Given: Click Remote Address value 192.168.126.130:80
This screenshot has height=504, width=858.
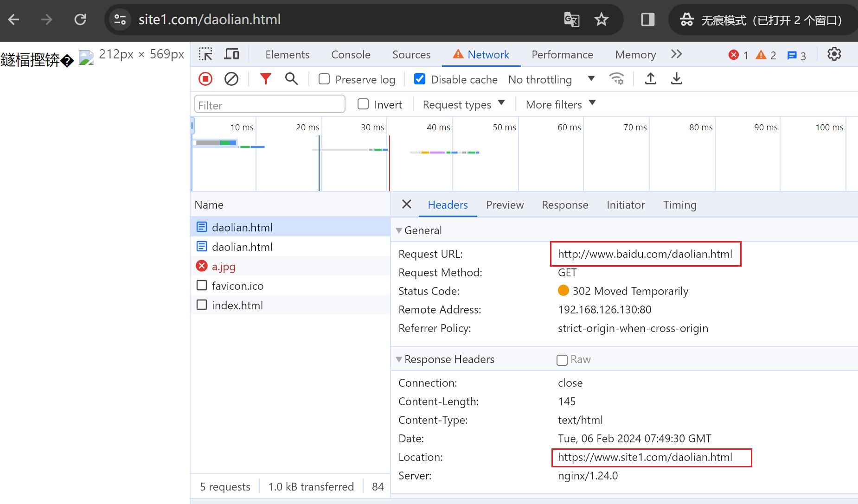Looking at the screenshot, I should coord(605,310).
